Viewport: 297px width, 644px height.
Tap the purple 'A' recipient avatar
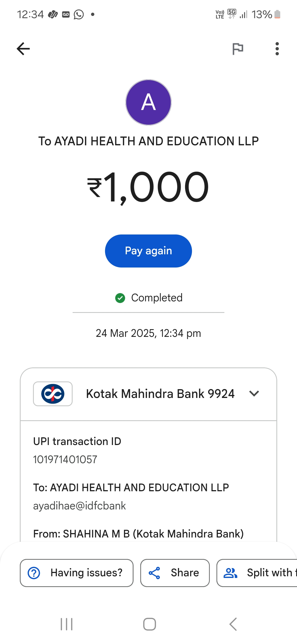coord(148,102)
